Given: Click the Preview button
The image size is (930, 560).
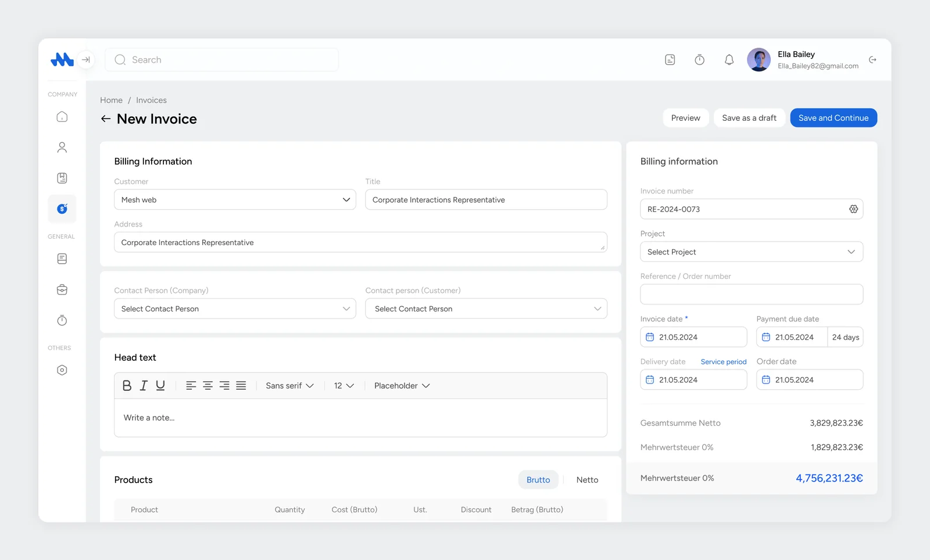Looking at the screenshot, I should (686, 118).
